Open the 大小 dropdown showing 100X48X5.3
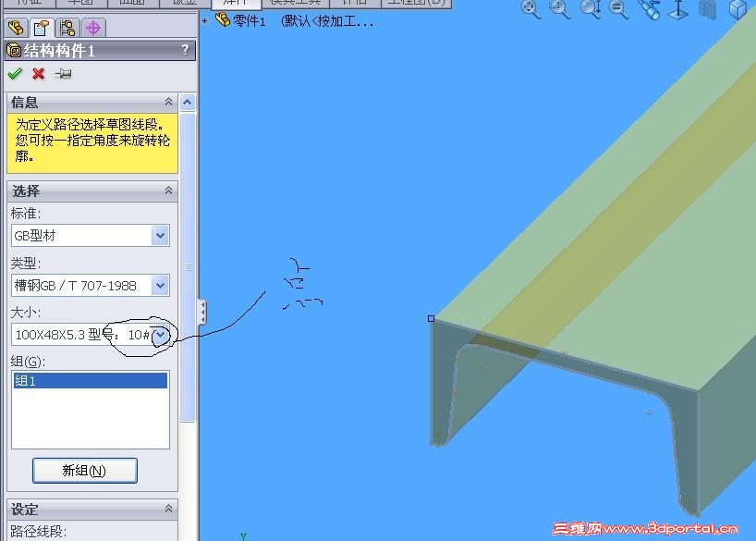Screen dimensions: 756x541 click(x=161, y=335)
